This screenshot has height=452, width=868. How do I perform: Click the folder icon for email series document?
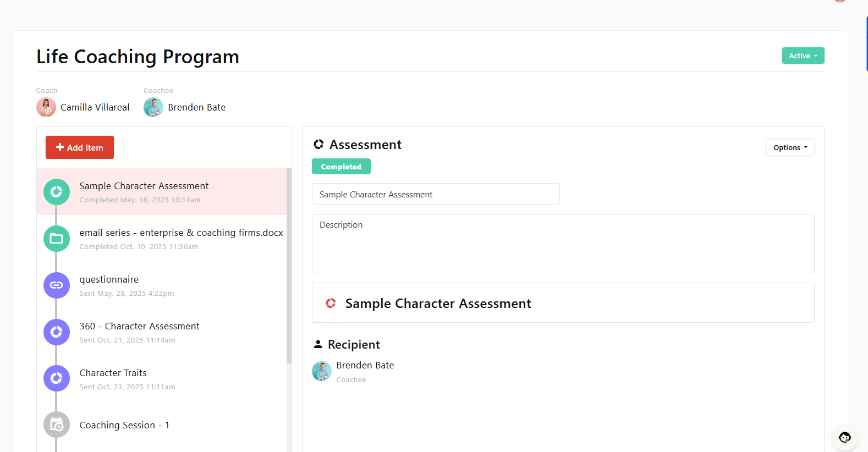(56, 239)
